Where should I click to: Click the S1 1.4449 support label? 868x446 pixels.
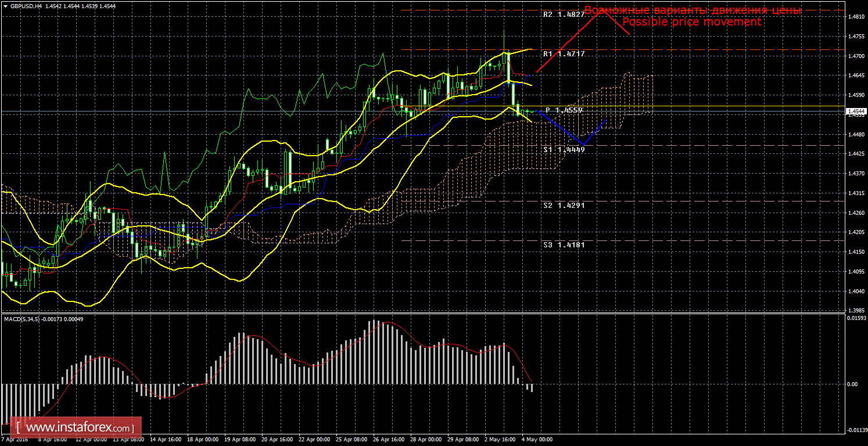[564, 149]
